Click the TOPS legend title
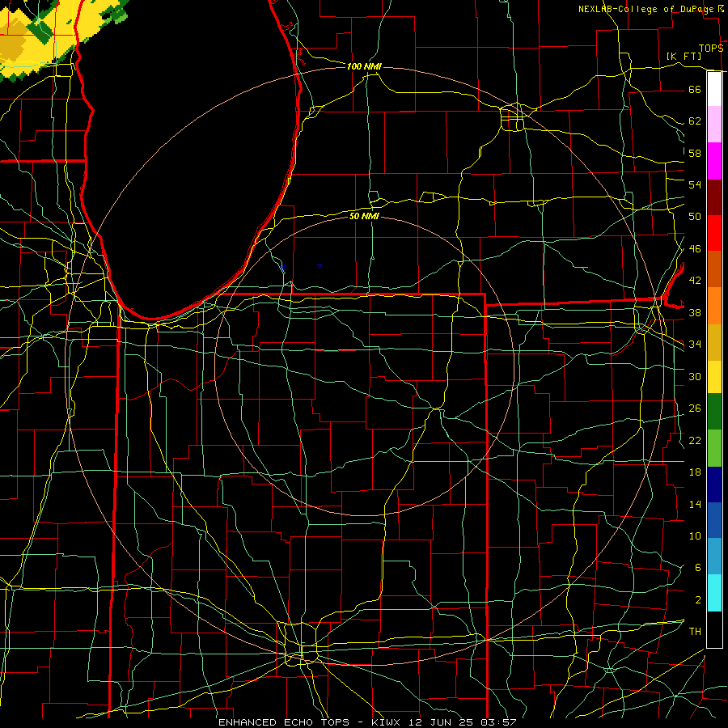Screen dimensions: 728x728 (x=711, y=48)
